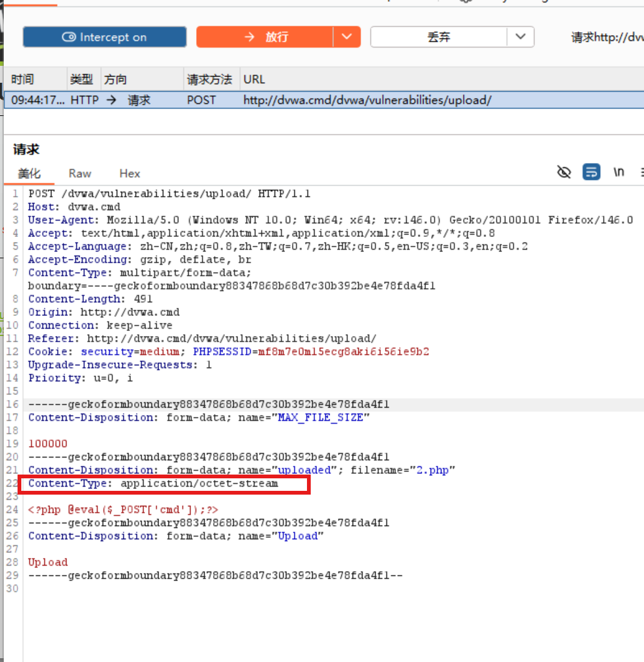Click the MAX_FILE_SIZE form field name
The width and height of the screenshot is (644, 662).
point(320,417)
